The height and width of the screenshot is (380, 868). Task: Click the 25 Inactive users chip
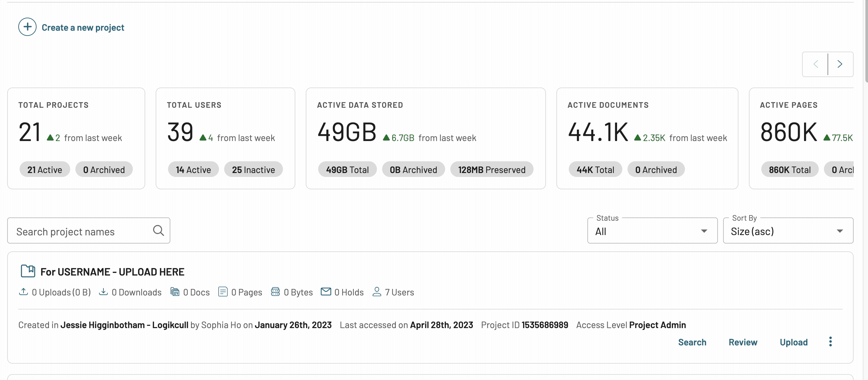point(254,169)
